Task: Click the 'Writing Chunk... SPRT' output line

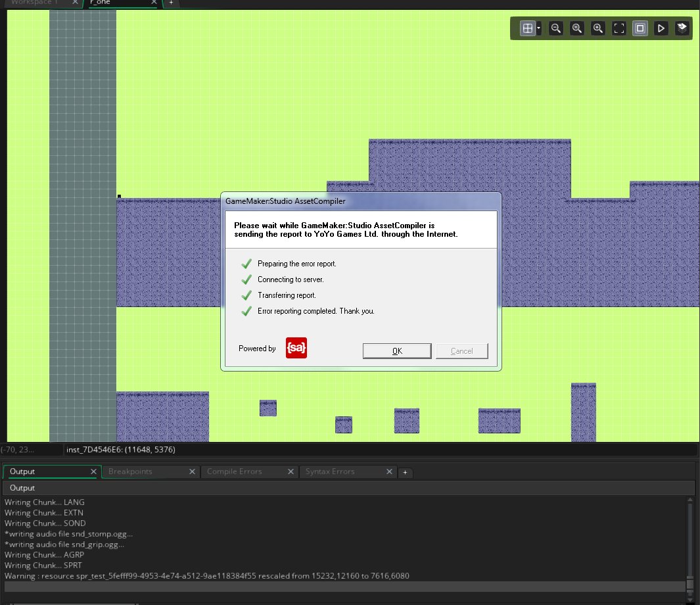Action: (x=43, y=566)
